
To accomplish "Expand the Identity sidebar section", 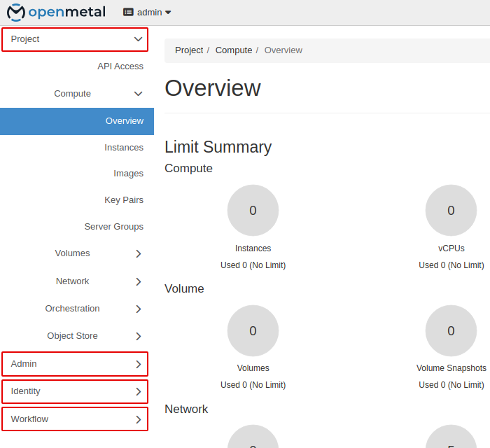I will coord(75,391).
